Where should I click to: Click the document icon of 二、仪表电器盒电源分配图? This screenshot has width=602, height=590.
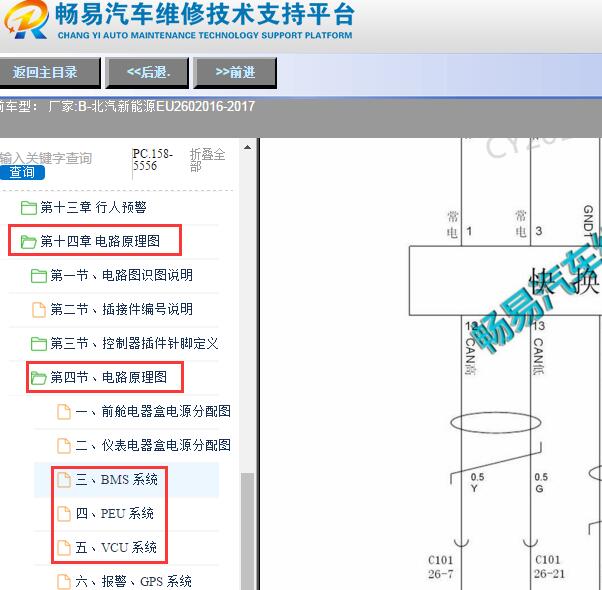[x=64, y=446]
